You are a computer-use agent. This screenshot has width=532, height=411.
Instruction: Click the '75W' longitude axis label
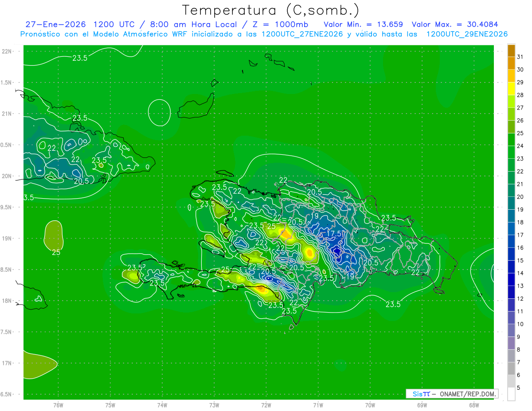(110, 405)
